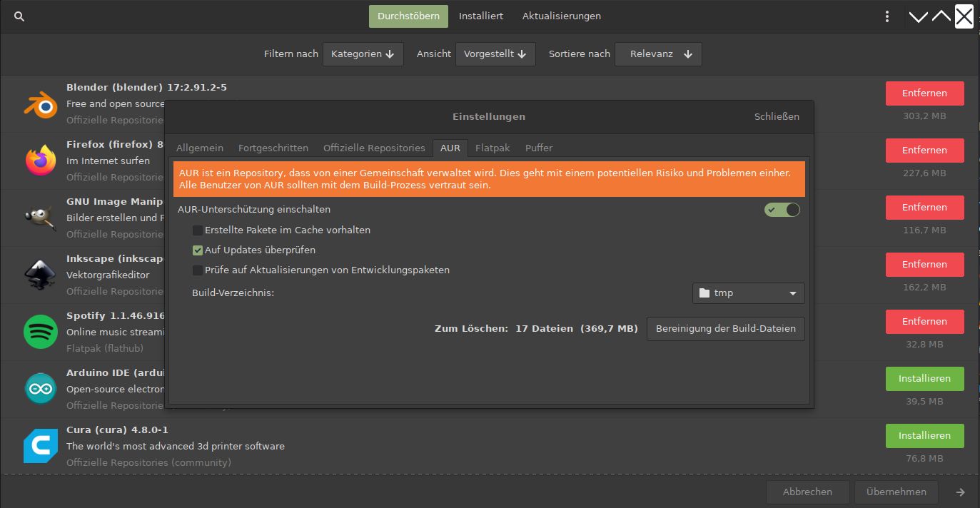Click the Abbrechen button

click(807, 492)
